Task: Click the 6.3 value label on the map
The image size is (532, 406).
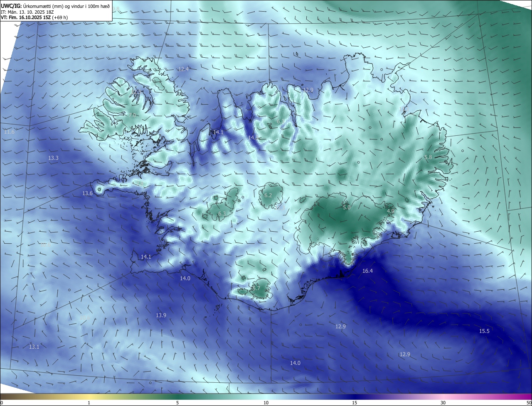Action: pyautogui.click(x=222, y=213)
